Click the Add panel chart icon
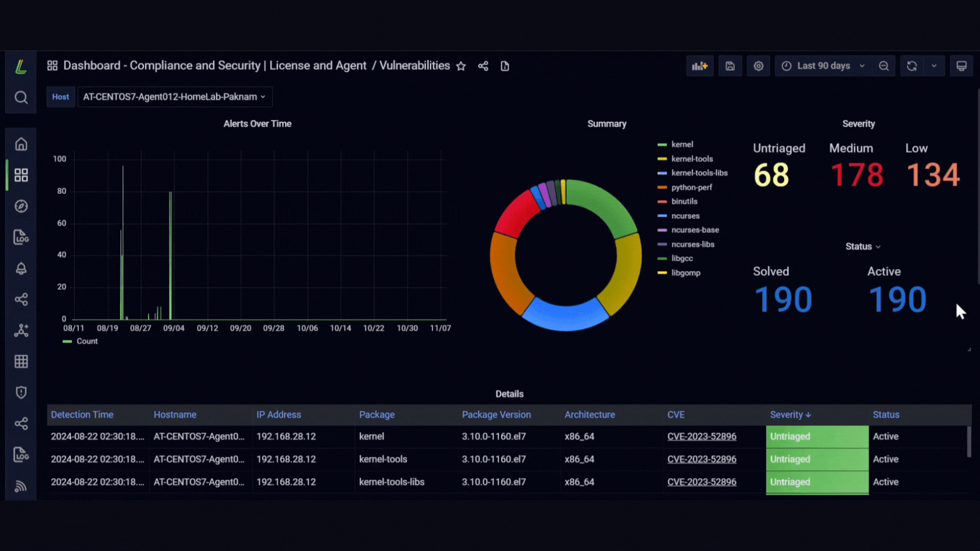 [700, 66]
